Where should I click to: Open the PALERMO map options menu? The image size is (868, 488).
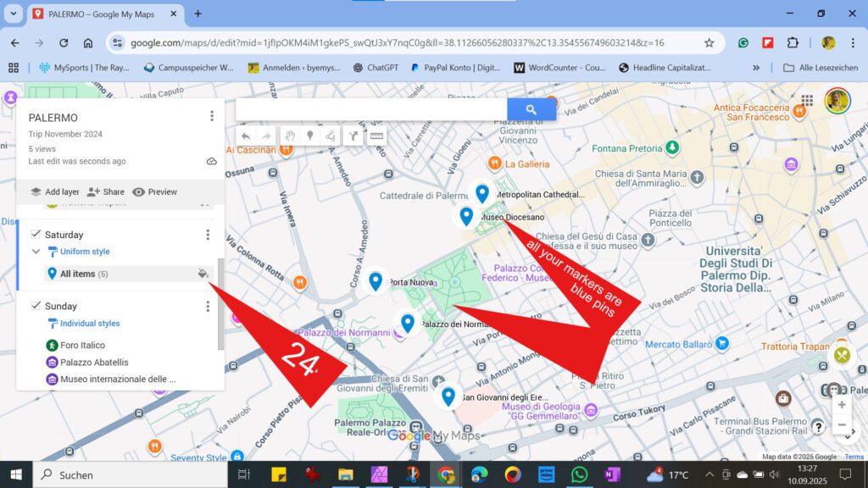(x=212, y=116)
